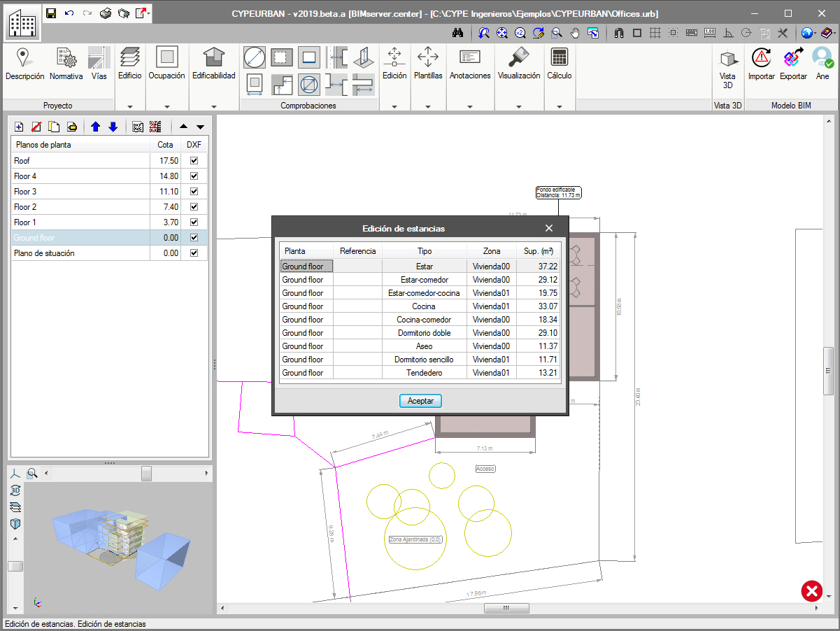The height and width of the screenshot is (631, 840).
Task: Open the Plantillas menu
Action: point(428,64)
